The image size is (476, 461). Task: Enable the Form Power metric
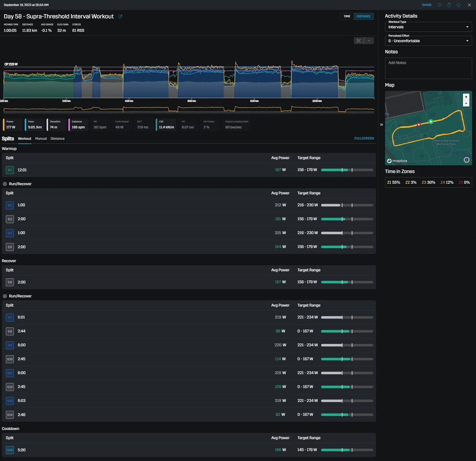[122, 125]
